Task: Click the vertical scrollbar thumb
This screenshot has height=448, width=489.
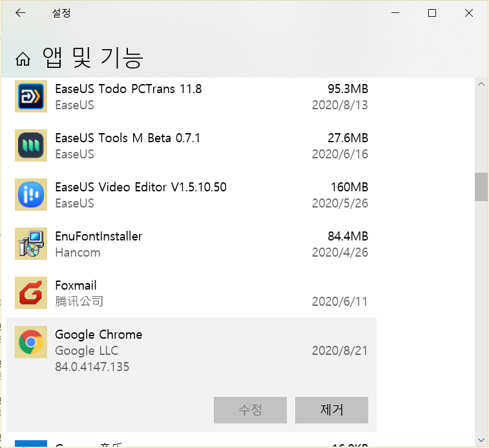Action: pyautogui.click(x=481, y=187)
